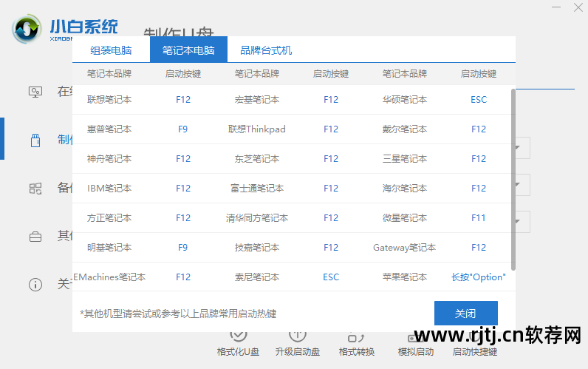The width and height of the screenshot is (588, 369).
Task: Click the 神舟笔记本 cell
Action: (109, 159)
